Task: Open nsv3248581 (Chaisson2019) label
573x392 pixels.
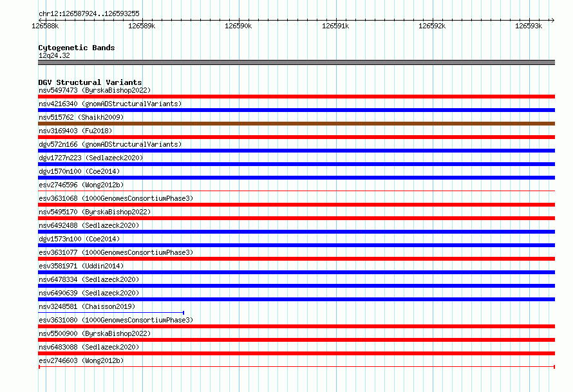Action: 87,306
